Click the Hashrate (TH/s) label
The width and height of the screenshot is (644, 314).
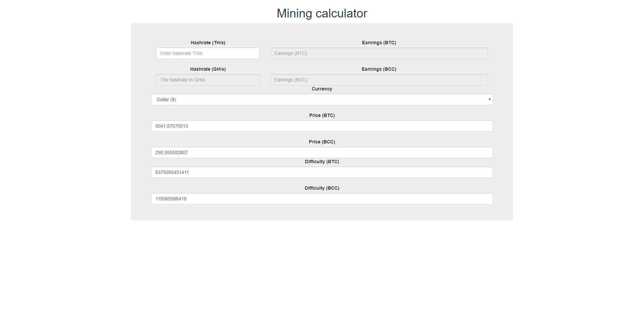(208, 43)
